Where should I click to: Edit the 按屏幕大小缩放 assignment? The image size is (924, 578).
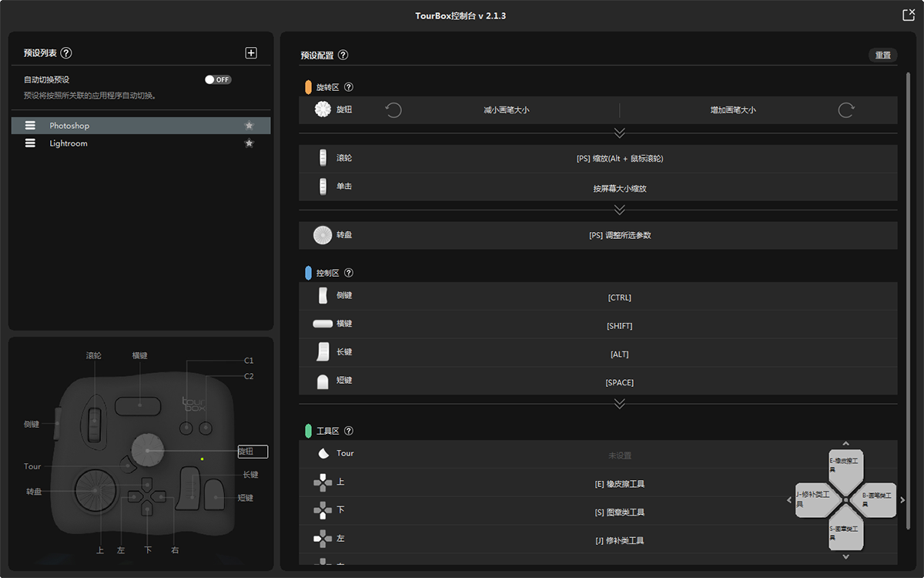[620, 188]
